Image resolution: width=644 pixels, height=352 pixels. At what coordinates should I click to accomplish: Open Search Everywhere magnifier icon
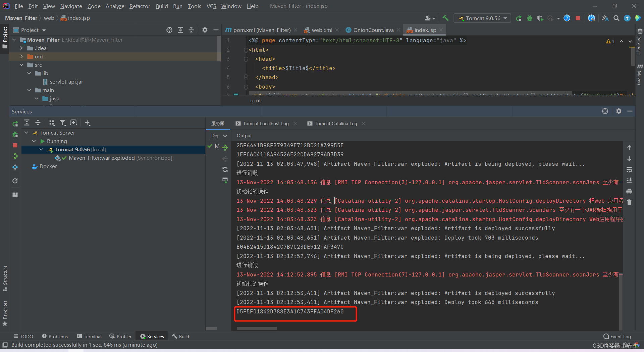click(616, 18)
